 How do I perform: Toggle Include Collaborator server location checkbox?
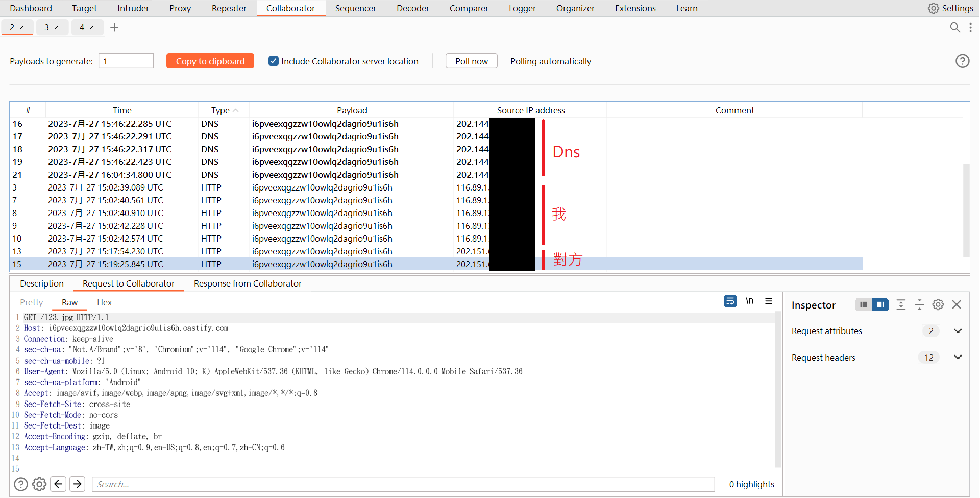click(x=274, y=61)
